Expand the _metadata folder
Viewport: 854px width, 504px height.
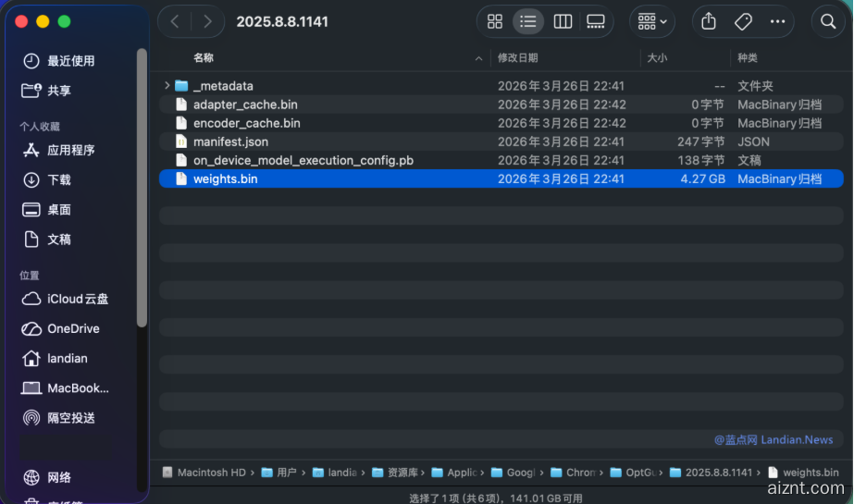pos(167,85)
